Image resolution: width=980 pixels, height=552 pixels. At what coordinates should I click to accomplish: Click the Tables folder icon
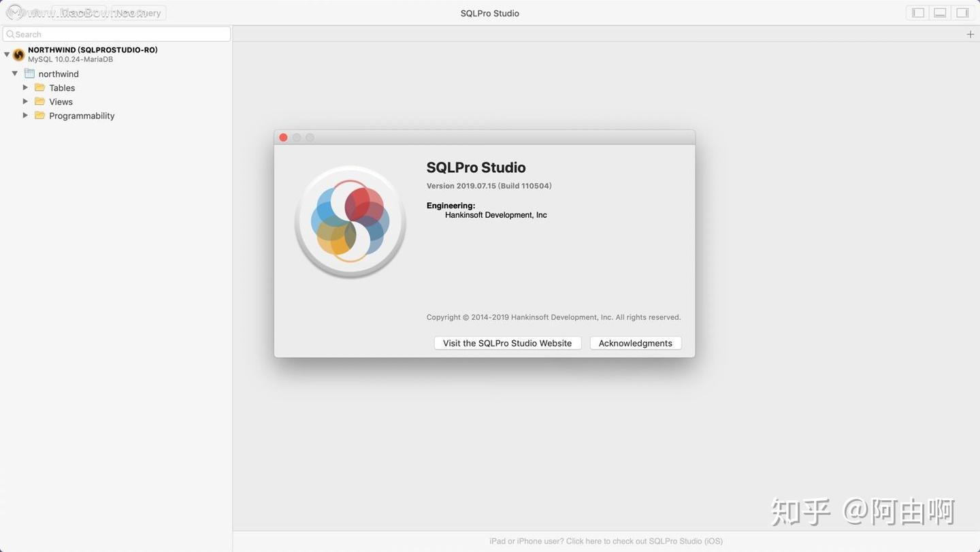coord(40,88)
